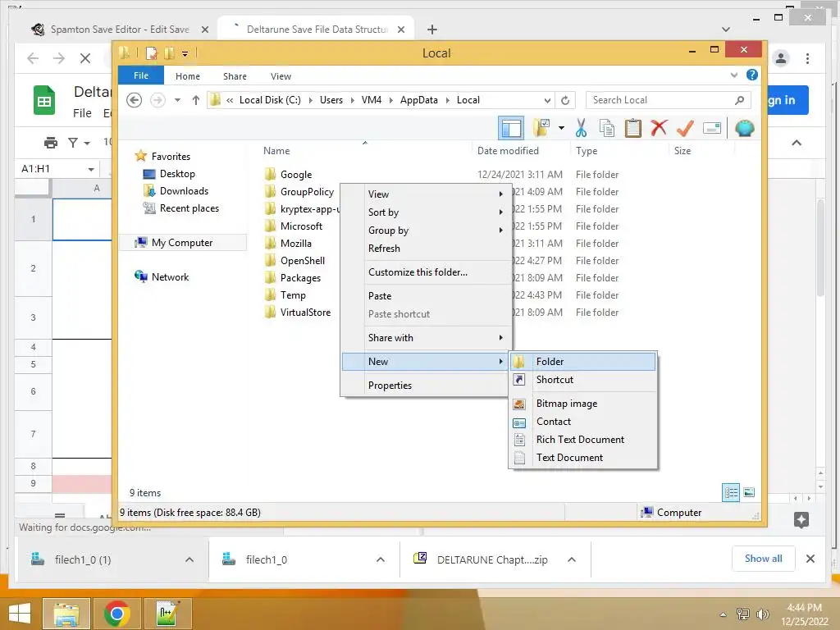Click the new folder icon in quick access toolbar
This screenshot has height=630, width=840.
tap(169, 53)
